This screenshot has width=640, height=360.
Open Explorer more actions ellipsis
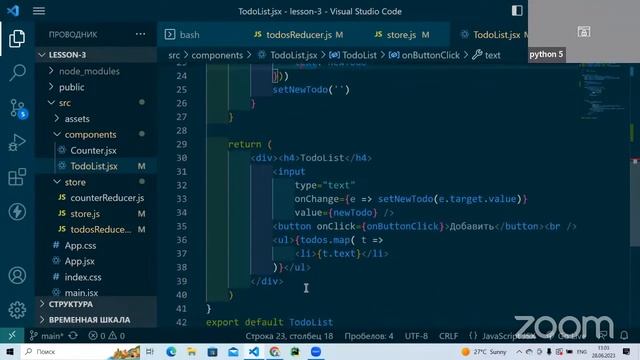[x=140, y=34]
